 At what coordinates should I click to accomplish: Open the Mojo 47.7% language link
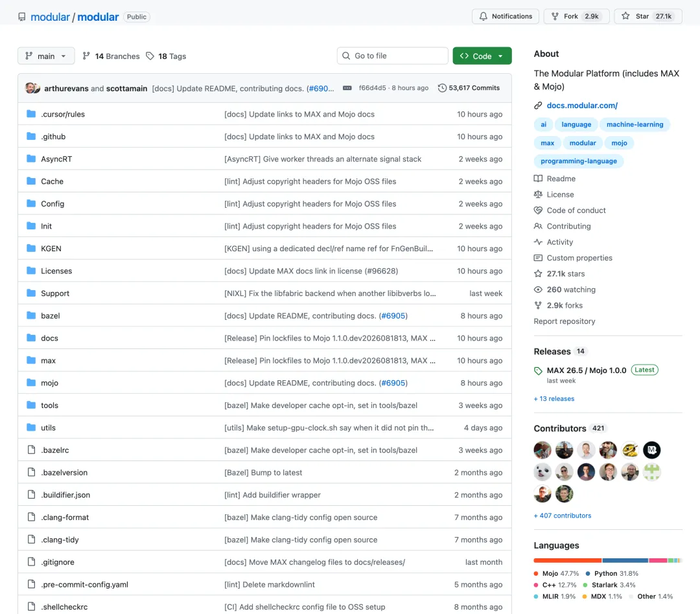click(556, 573)
